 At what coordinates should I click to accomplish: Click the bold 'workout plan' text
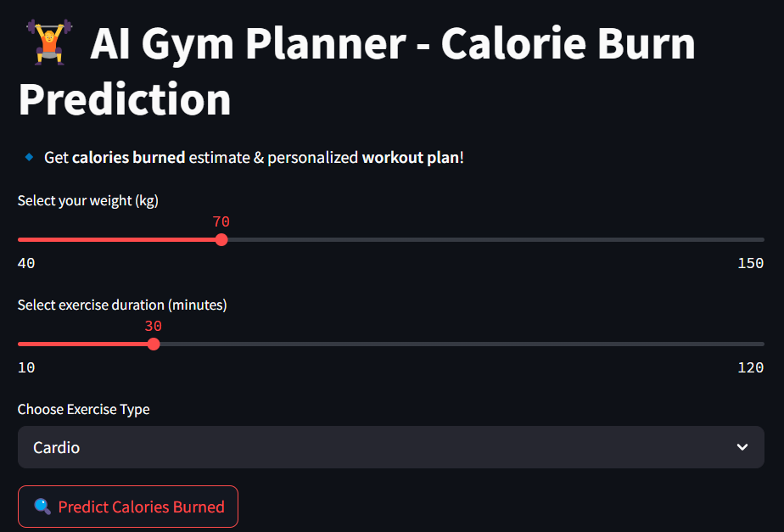coord(411,158)
